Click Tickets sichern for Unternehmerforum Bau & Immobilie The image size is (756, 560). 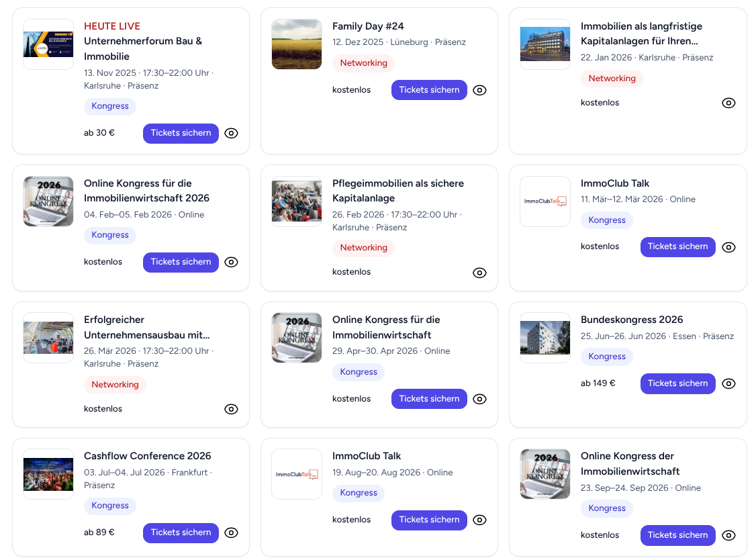coord(181,133)
